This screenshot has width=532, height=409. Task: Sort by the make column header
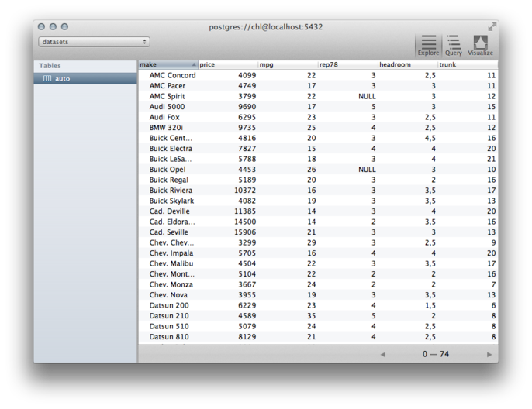[168, 65]
